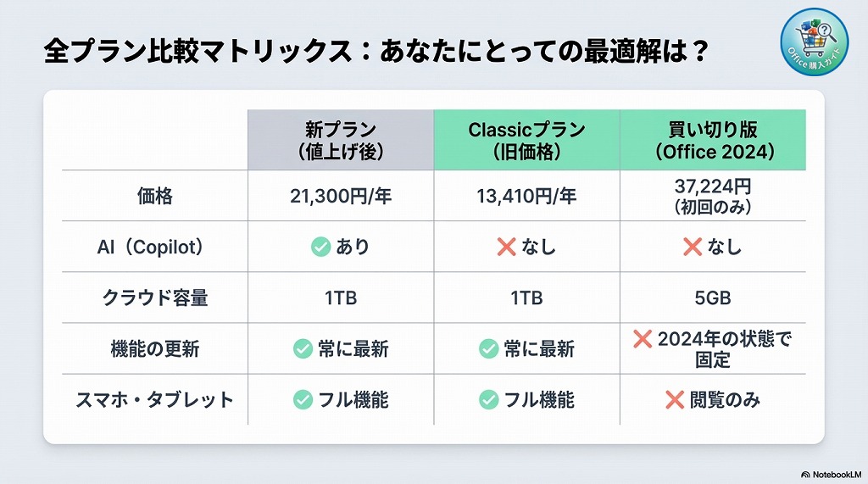Image resolution: width=868 pixels, height=484 pixels.
Task: Click the red X beside 閲覧のみ
Action: click(x=675, y=399)
